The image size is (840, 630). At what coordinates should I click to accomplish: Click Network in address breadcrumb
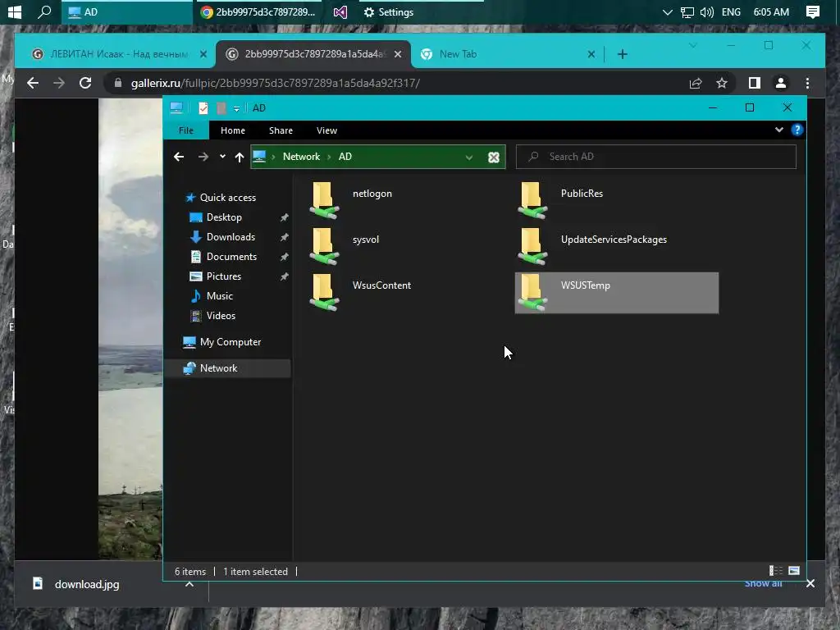[x=301, y=157]
